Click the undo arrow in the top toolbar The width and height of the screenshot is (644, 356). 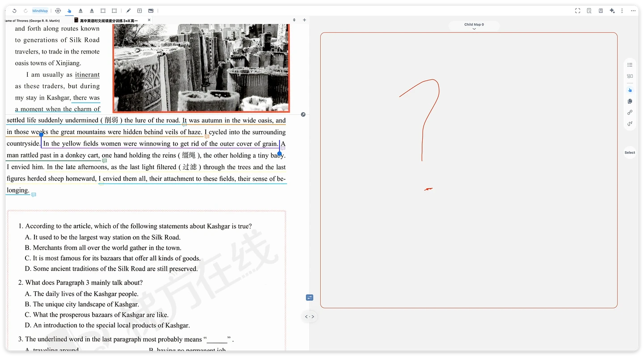(15, 11)
